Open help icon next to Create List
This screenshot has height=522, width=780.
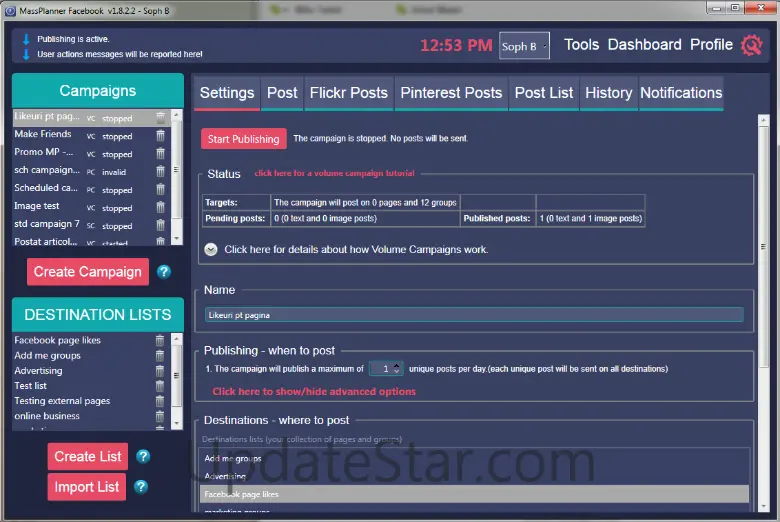coord(143,456)
